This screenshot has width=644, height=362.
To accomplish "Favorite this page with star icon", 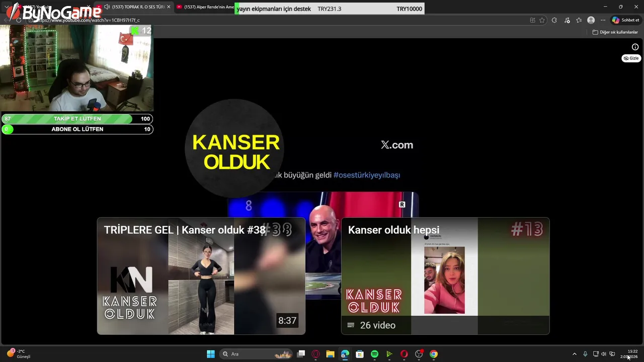I will 542,20.
